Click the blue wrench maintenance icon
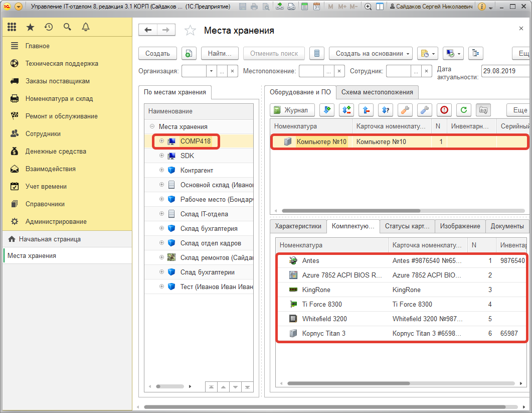Image resolution: width=532 pixels, height=413 pixels. pyautogui.click(x=424, y=110)
